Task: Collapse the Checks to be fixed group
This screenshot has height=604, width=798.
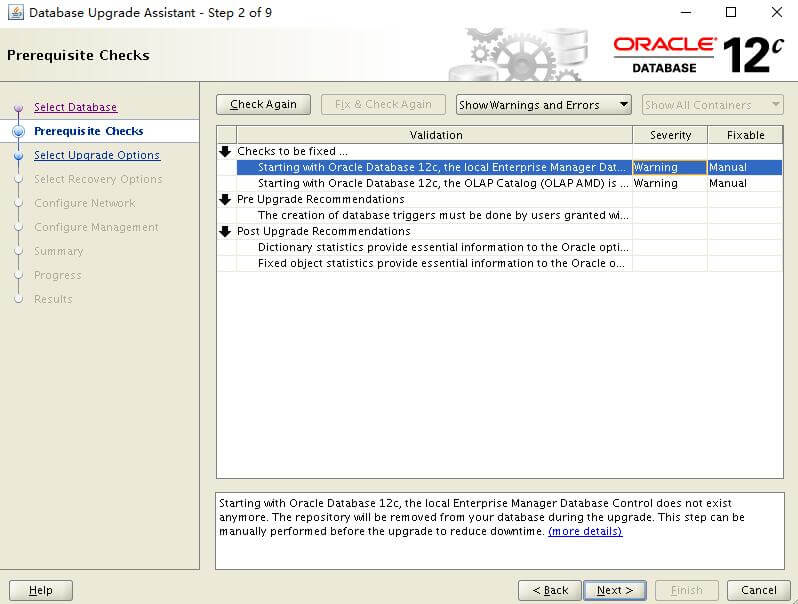Action: pos(225,151)
